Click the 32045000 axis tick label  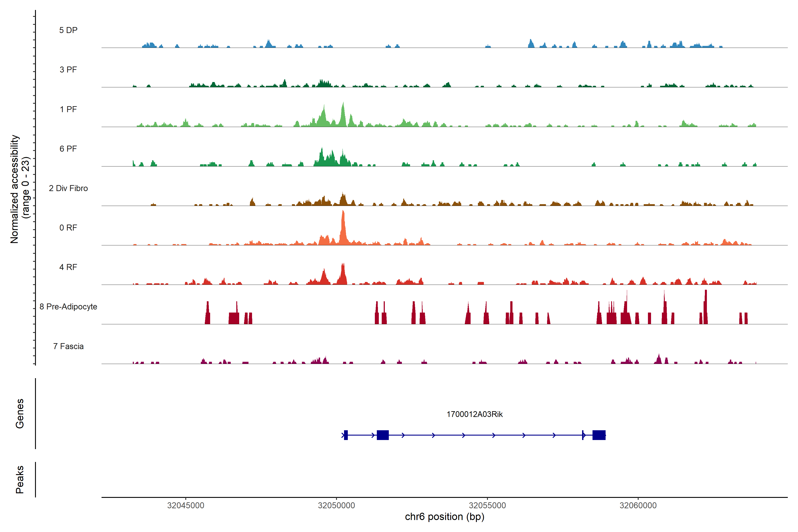(x=186, y=505)
